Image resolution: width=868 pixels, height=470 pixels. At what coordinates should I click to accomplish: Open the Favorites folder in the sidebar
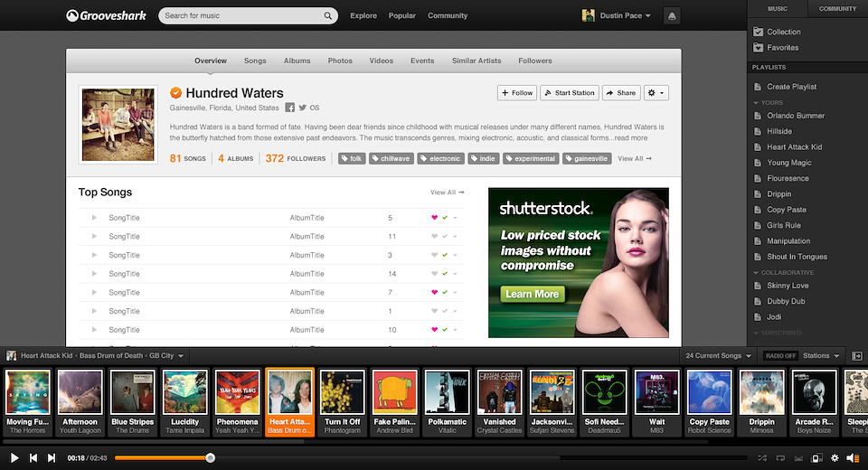click(782, 47)
